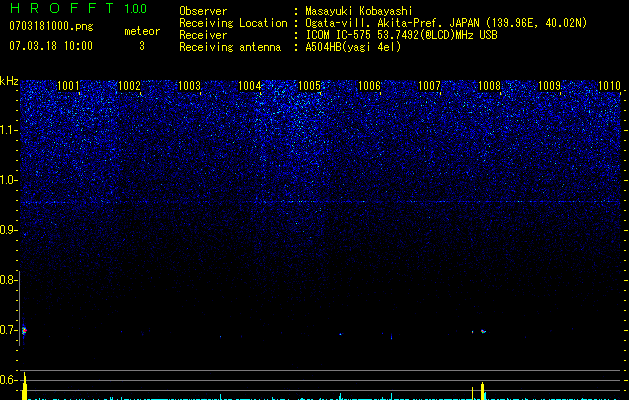Click the kHz axis unit label

point(9,81)
